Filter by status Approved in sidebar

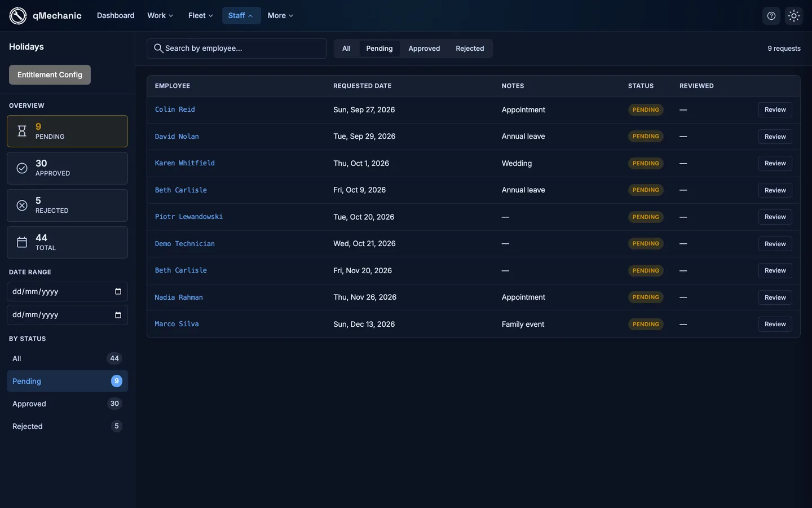pyautogui.click(x=67, y=404)
